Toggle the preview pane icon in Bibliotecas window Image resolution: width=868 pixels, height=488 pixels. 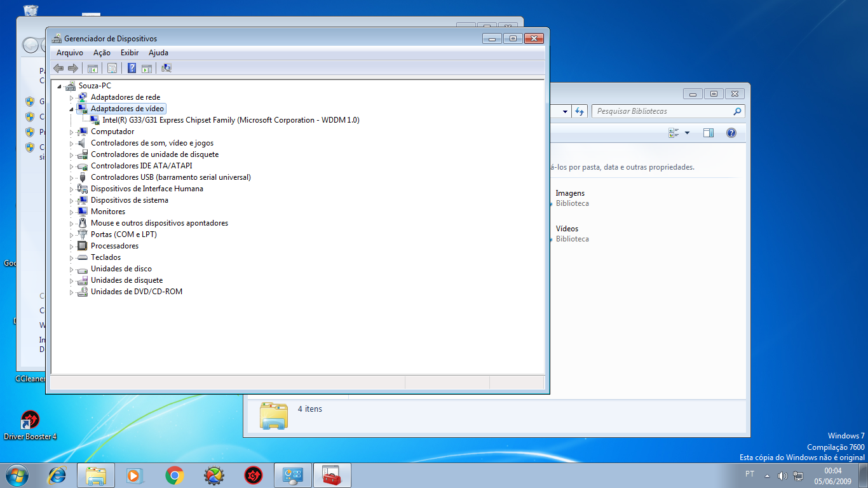(x=709, y=133)
